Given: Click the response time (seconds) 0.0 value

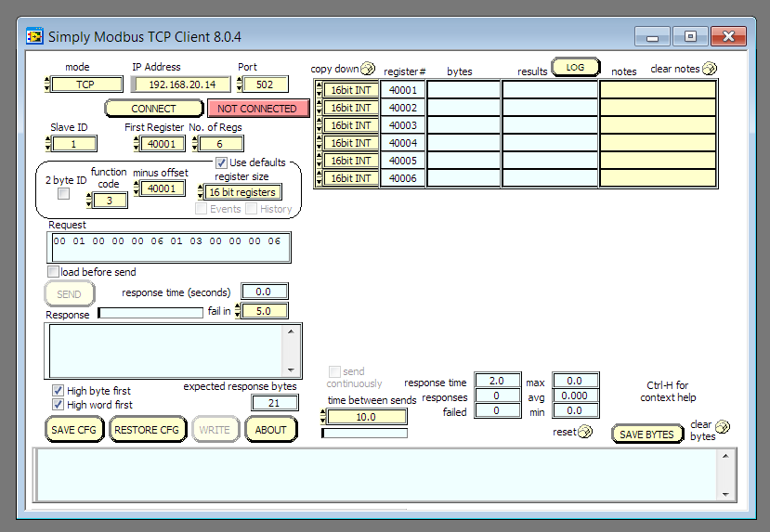Looking at the screenshot, I should coord(264,292).
